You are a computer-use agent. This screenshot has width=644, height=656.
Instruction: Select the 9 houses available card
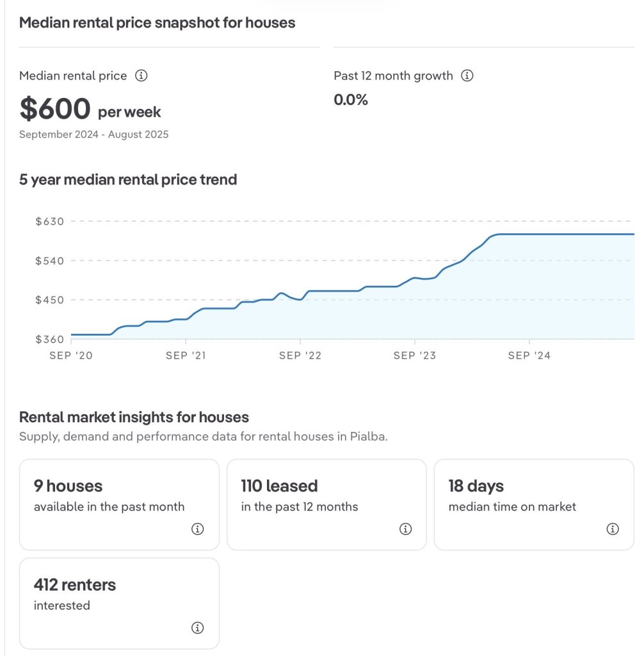coord(119,504)
